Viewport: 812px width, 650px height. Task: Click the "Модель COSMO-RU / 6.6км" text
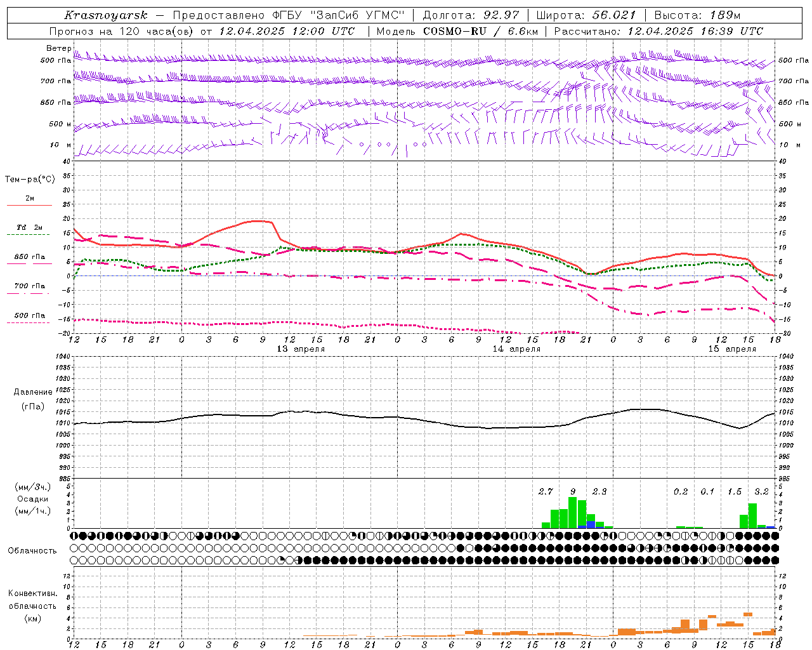pyautogui.click(x=457, y=31)
